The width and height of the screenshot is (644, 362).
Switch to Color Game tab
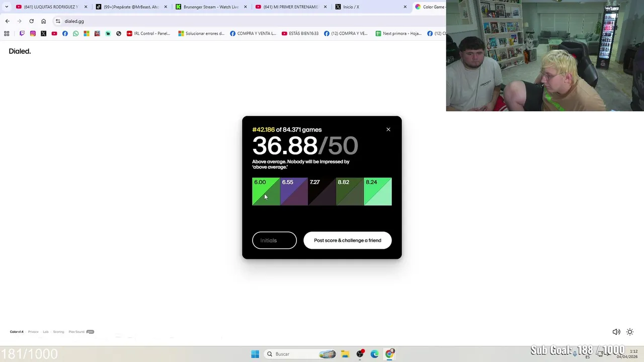click(429, 7)
